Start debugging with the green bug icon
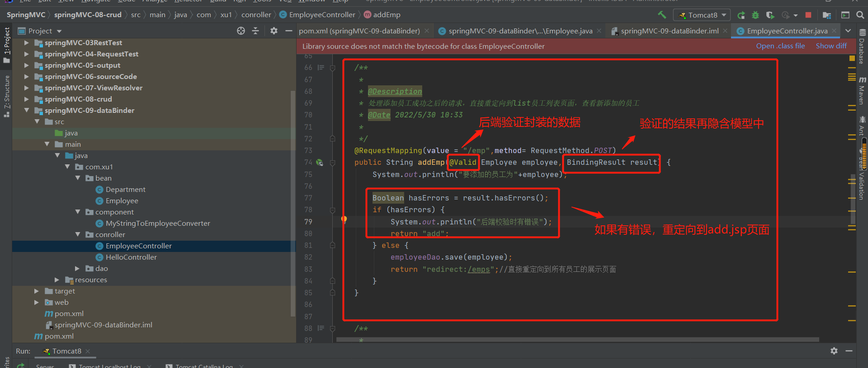868x368 pixels. point(755,15)
